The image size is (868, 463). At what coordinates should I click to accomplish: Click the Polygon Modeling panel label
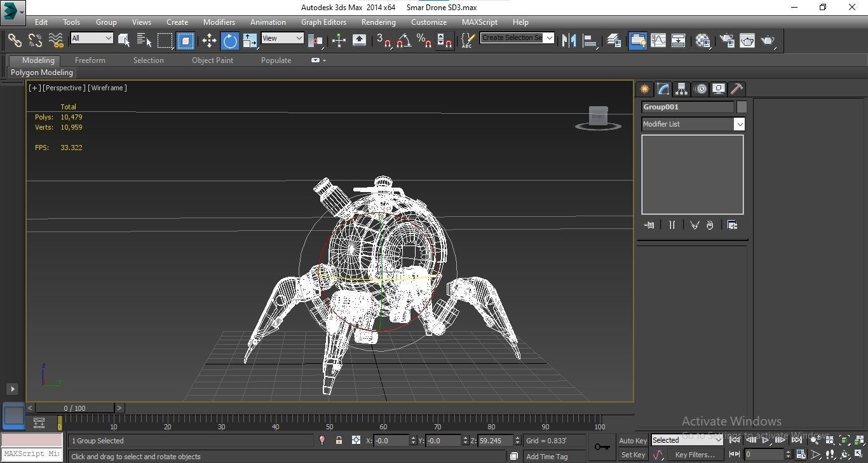[42, 73]
